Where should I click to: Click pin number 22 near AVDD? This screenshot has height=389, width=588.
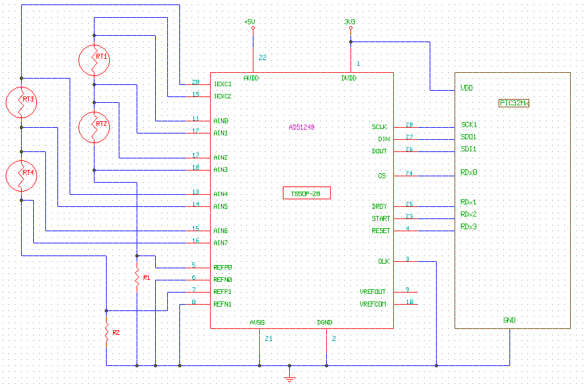[x=262, y=57]
